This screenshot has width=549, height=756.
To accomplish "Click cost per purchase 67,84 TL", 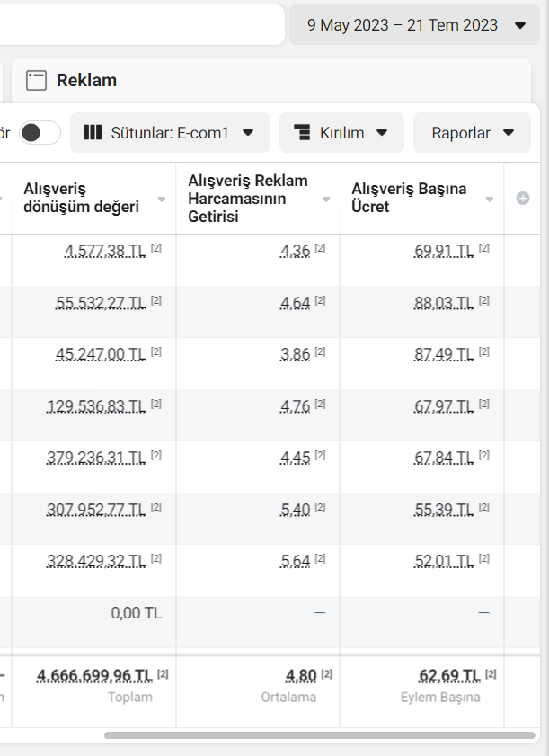I will (444, 458).
